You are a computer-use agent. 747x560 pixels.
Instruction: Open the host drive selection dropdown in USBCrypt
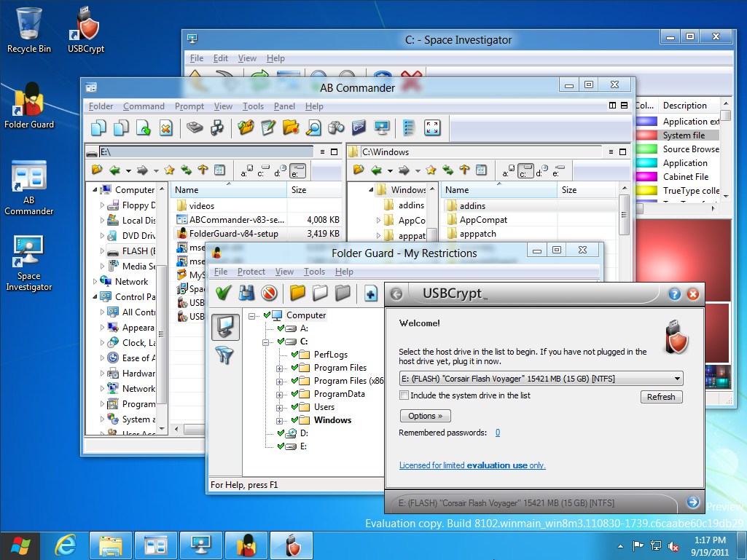[678, 378]
